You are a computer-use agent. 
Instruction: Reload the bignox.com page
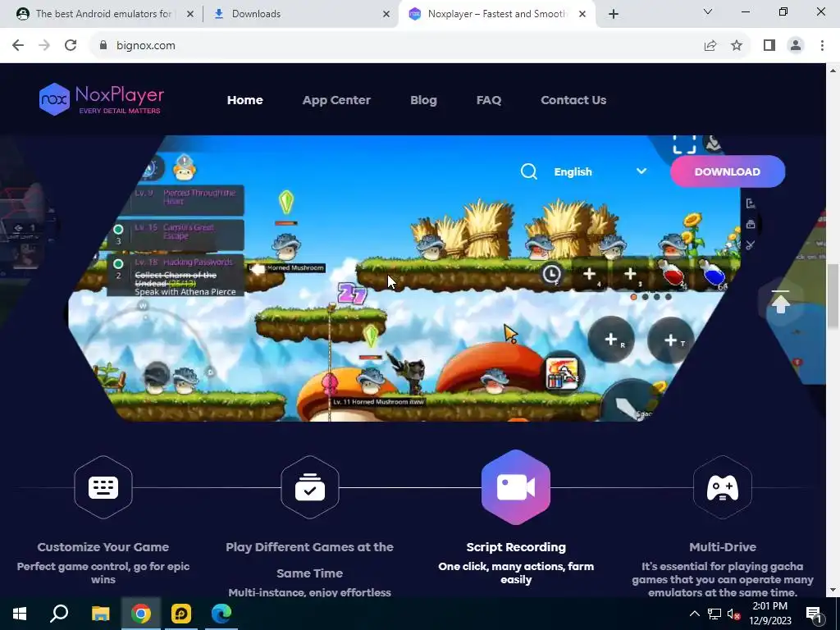71,46
